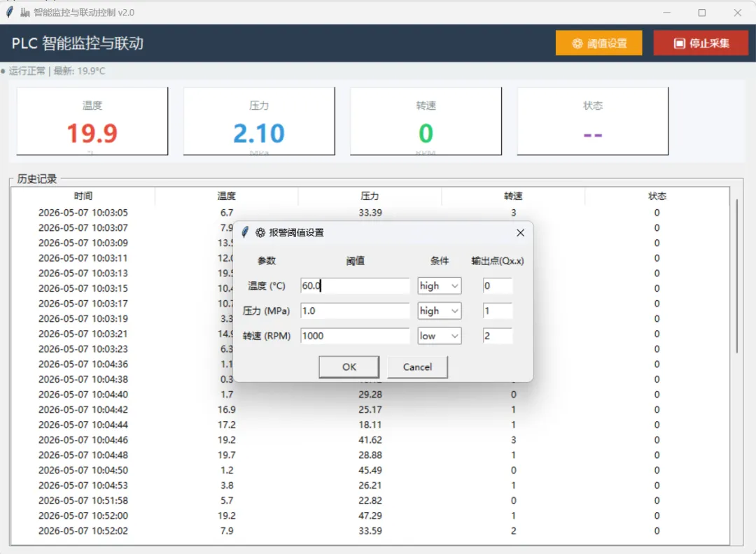Select the row 2026-05-07 10:03:07
This screenshot has width=756, height=554.
coord(370,228)
